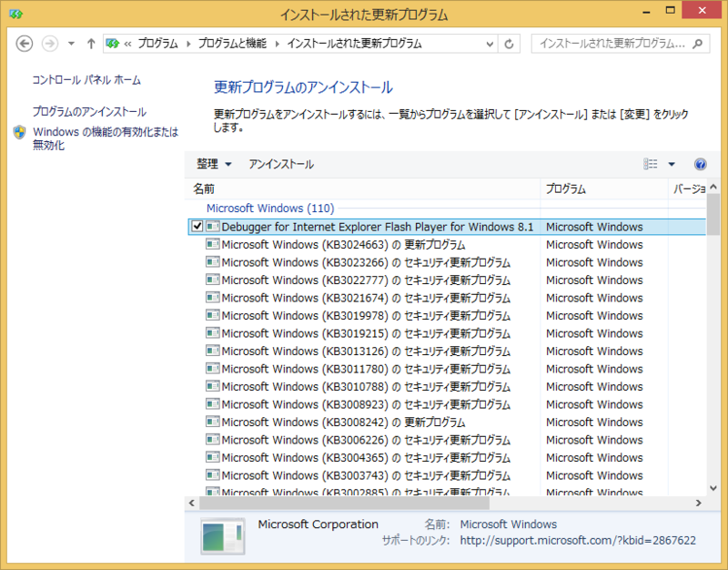Click the horizontal scrollbar right arrow
Viewport: 728px width, 570px height.
pyautogui.click(x=698, y=503)
